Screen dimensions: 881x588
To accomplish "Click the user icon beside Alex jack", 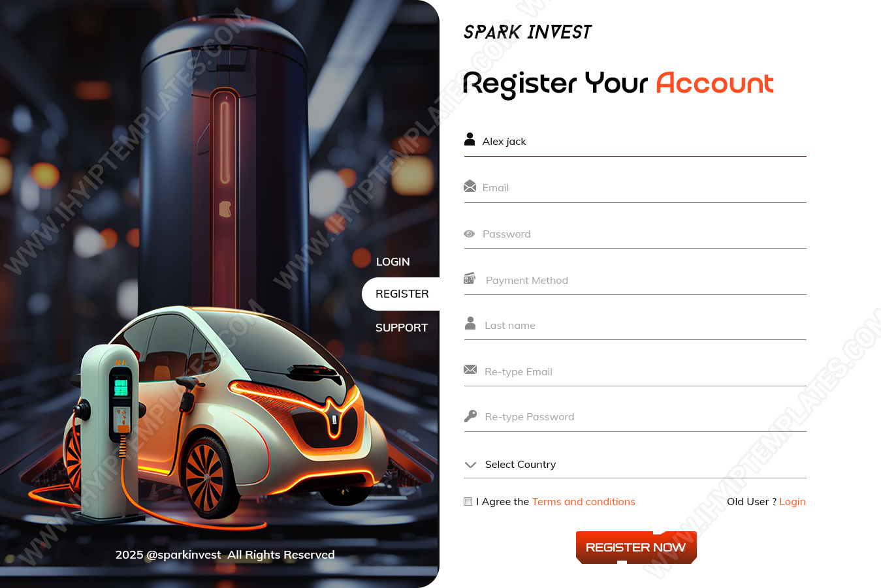I will point(470,139).
